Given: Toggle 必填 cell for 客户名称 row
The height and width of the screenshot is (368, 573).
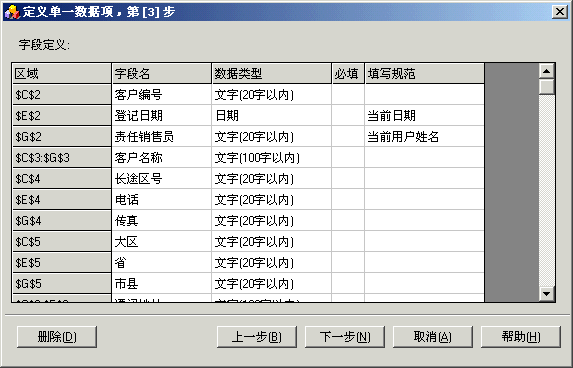Looking at the screenshot, I should pyautogui.click(x=348, y=158).
